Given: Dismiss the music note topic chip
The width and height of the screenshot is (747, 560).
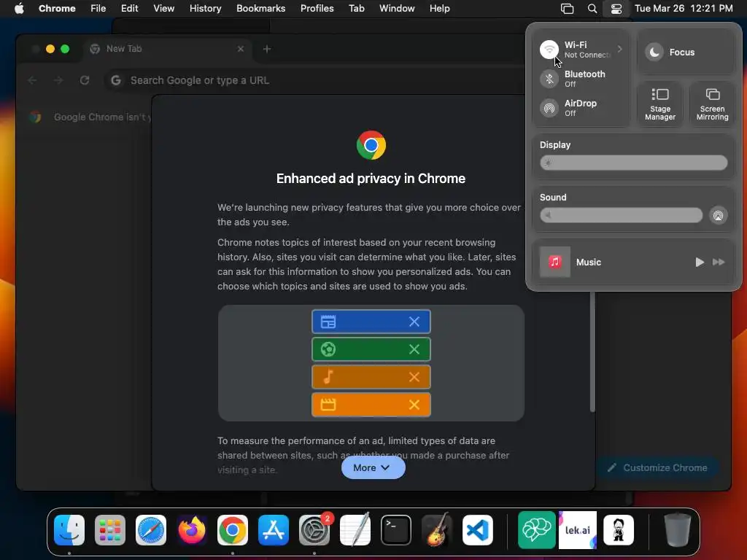Looking at the screenshot, I should (x=414, y=377).
